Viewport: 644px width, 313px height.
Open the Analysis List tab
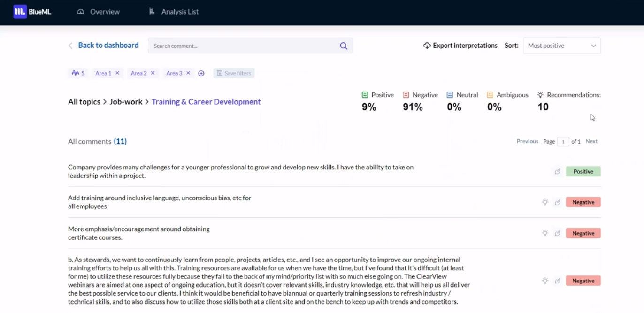pyautogui.click(x=174, y=12)
